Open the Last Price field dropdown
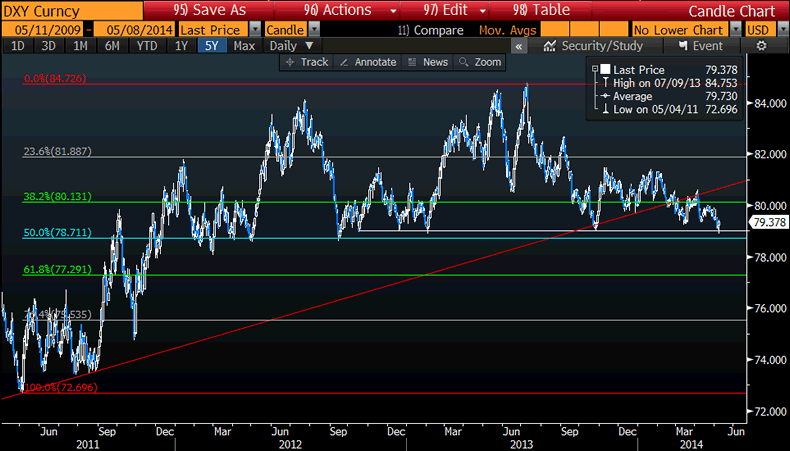The width and height of the screenshot is (790, 451). point(255,29)
